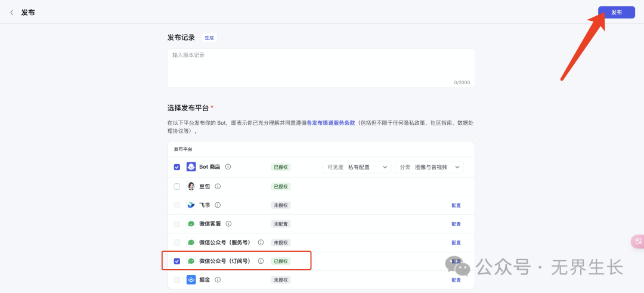Enable the 豆包 platform checkbox
Image resolution: width=644 pixels, height=293 pixels.
tap(177, 186)
